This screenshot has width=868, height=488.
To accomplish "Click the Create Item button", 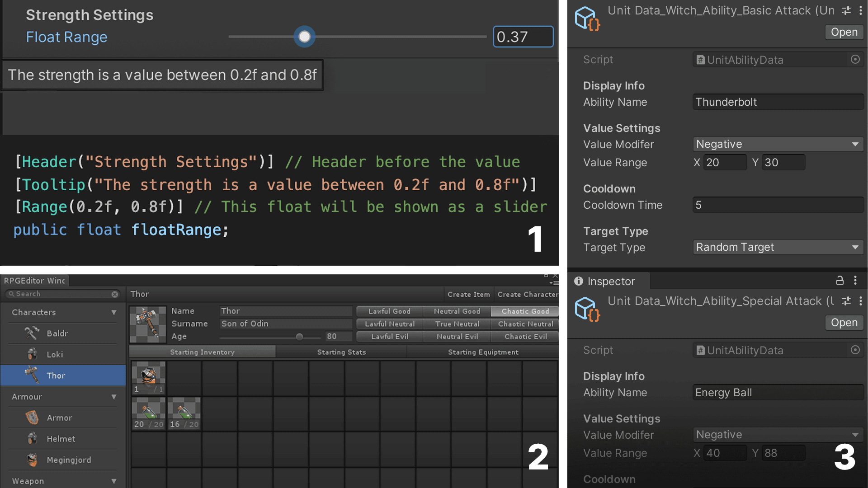I will point(468,294).
